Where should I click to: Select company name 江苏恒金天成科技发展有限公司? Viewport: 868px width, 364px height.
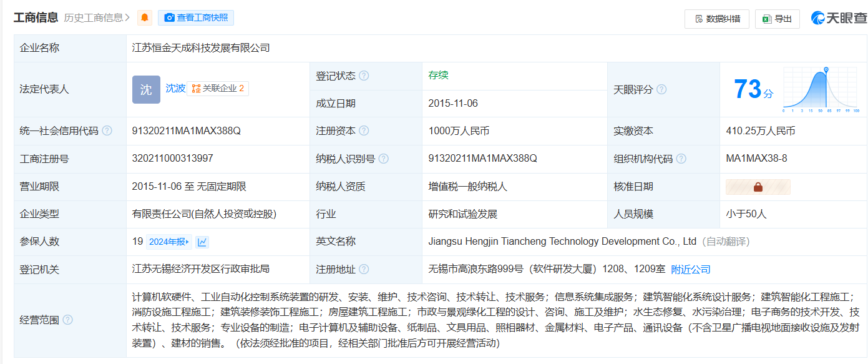pos(201,47)
